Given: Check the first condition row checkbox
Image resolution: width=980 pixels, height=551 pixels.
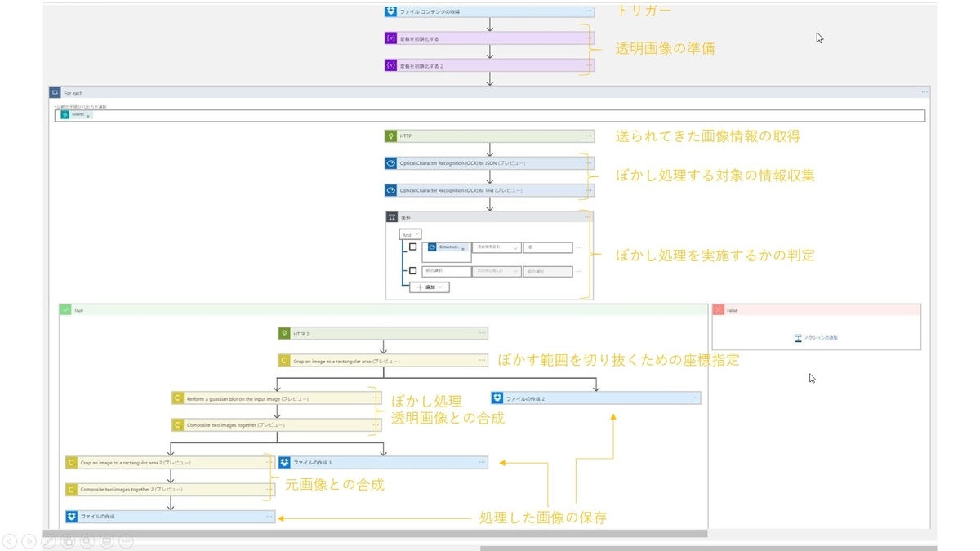Looking at the screenshot, I should click(x=413, y=247).
